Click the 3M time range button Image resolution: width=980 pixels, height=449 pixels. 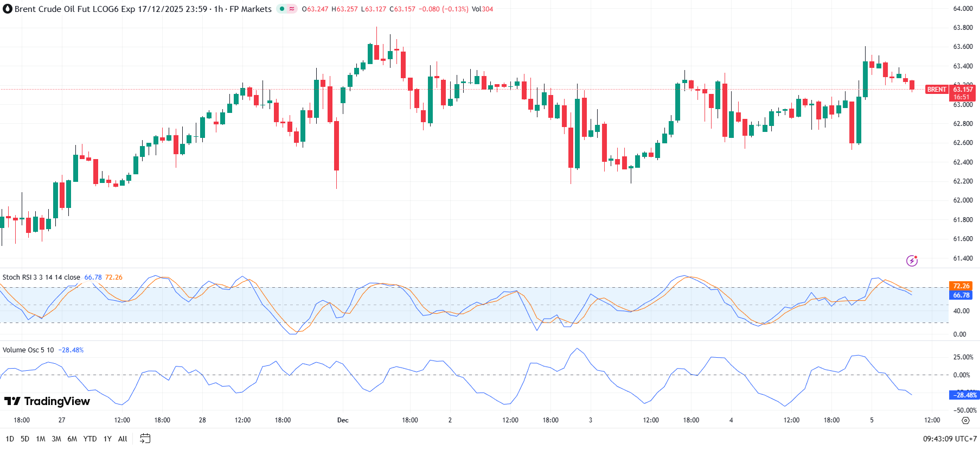point(56,439)
